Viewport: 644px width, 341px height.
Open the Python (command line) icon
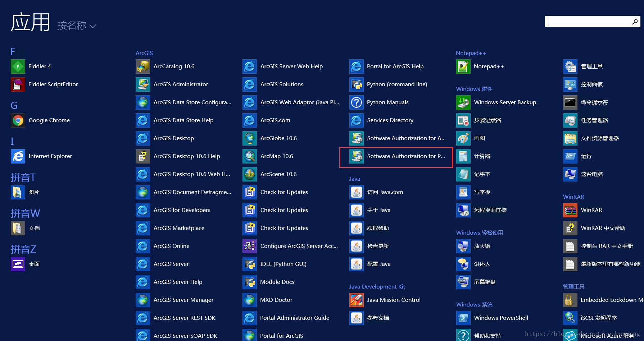[357, 84]
